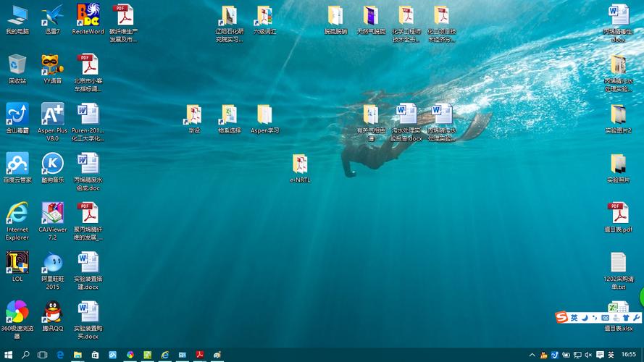Screen dimensions: 644x362
Task: Select 污水处理实验报告.docx document
Action: click(406, 122)
